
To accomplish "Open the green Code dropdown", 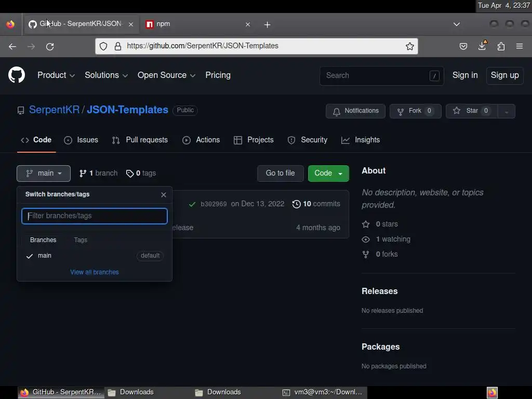I will 328,174.
